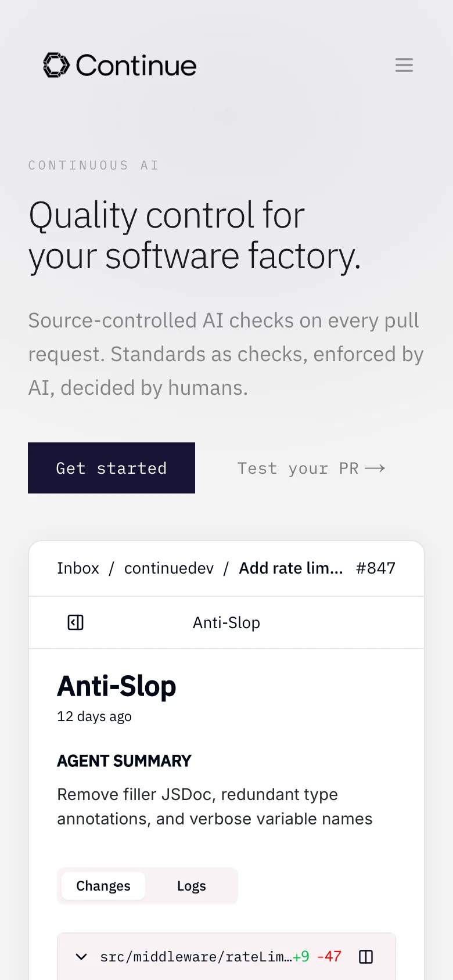
Task: Click the Continue hexagon logo icon
Action: tap(56, 65)
